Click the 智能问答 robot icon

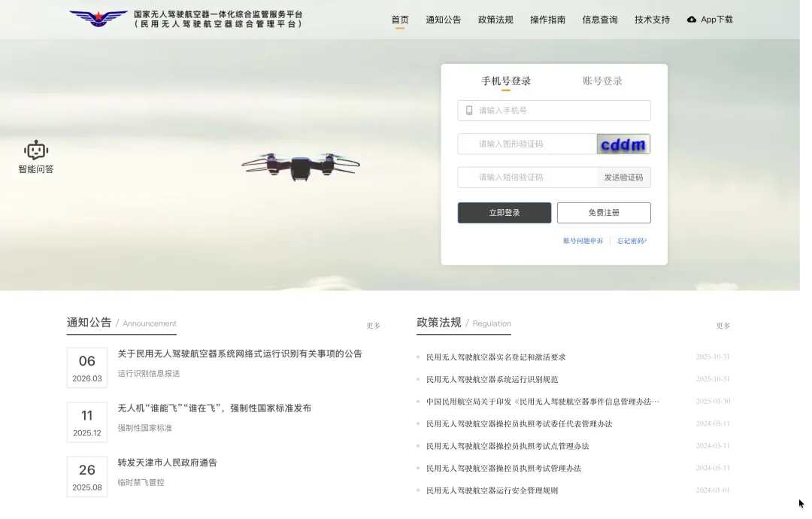pos(35,149)
